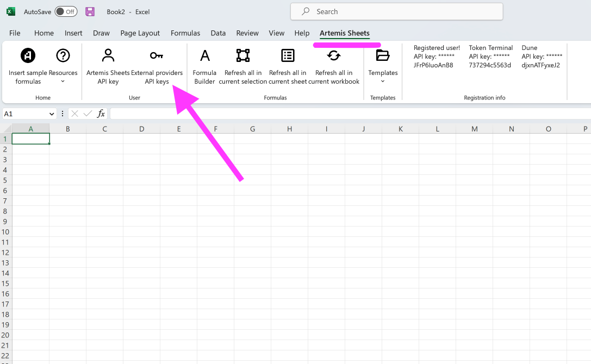The width and height of the screenshot is (591, 364).
Task: Select row 20 header
Action: (x=5, y=335)
